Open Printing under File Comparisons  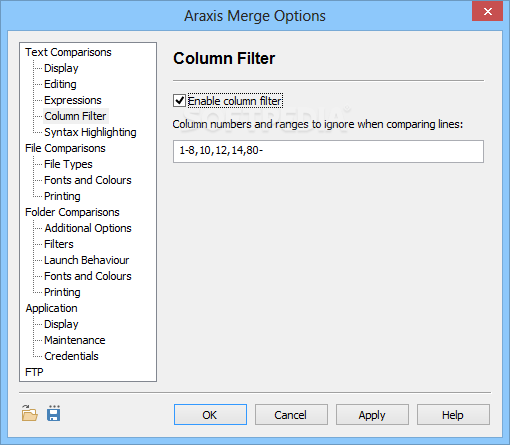click(x=62, y=196)
